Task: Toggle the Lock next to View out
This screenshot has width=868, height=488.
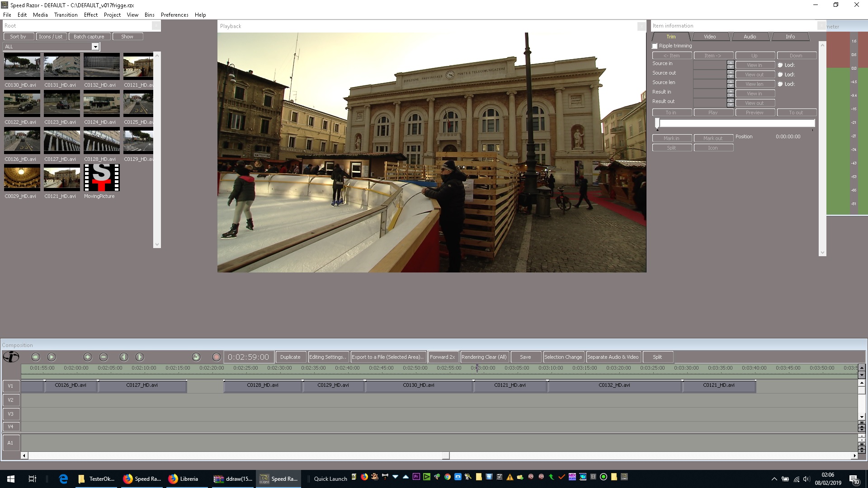Action: coord(780,74)
